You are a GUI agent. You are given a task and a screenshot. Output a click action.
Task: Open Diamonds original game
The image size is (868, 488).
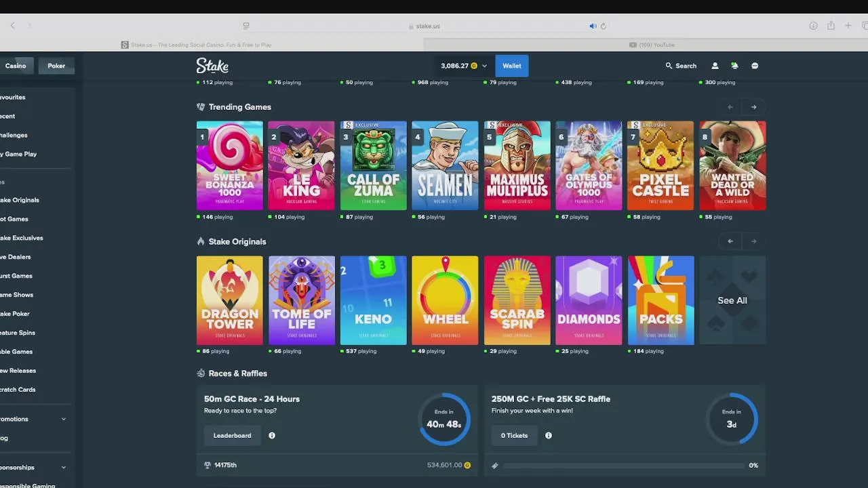click(589, 300)
